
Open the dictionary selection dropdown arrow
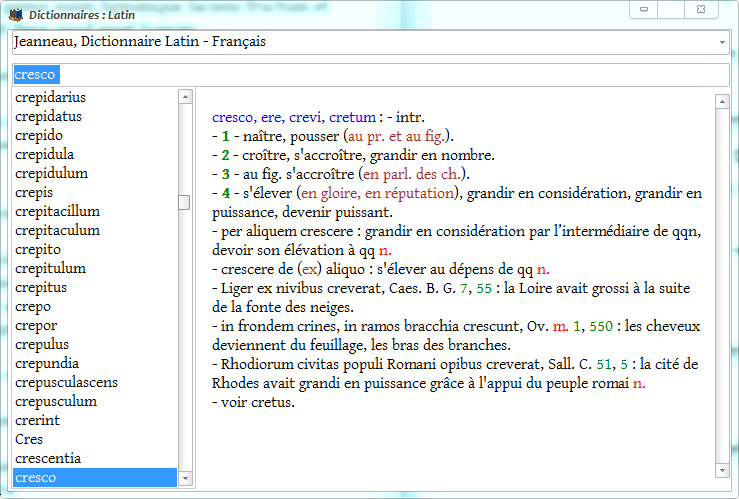click(722, 42)
